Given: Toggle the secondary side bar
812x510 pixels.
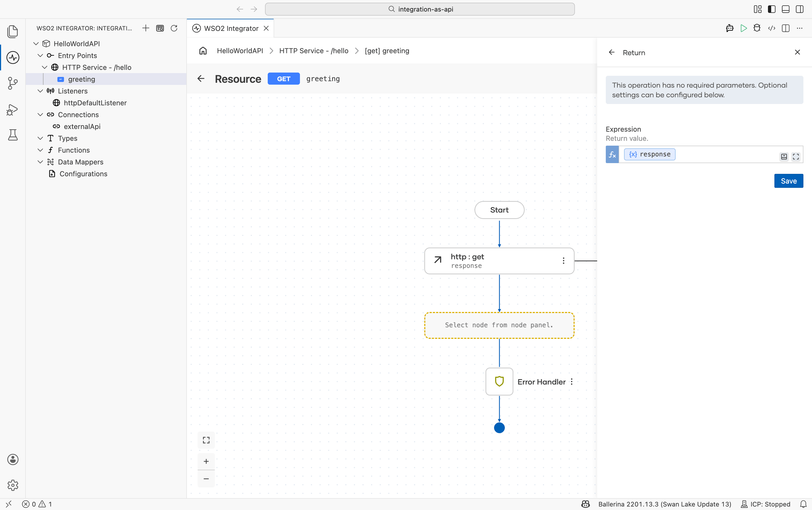Looking at the screenshot, I should click(800, 9).
